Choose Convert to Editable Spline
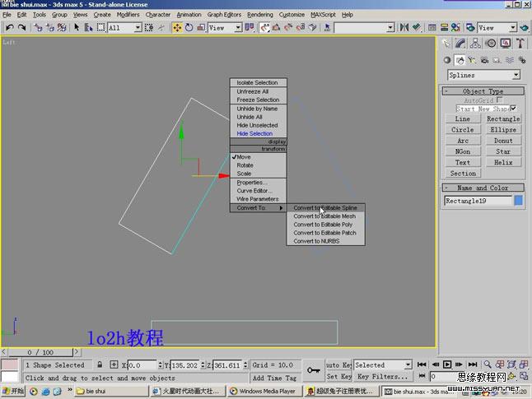The height and width of the screenshot is (399, 532). [326, 208]
